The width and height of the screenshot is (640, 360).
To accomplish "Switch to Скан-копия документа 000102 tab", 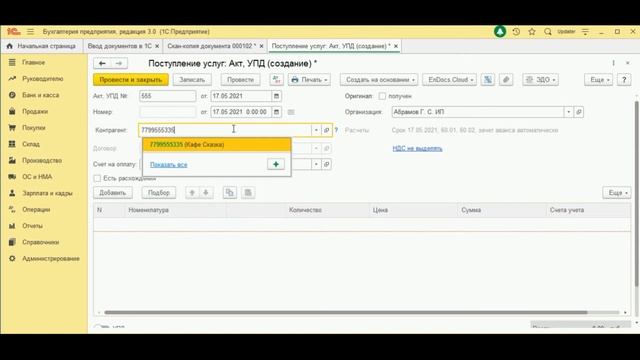I will [211, 46].
